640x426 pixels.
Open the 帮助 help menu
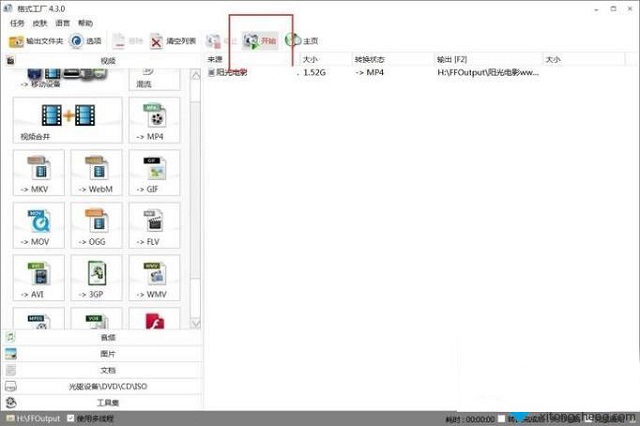85,23
